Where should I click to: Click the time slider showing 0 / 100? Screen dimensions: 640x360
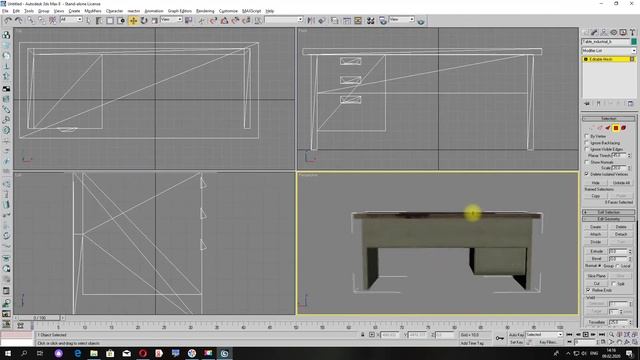(x=40, y=318)
